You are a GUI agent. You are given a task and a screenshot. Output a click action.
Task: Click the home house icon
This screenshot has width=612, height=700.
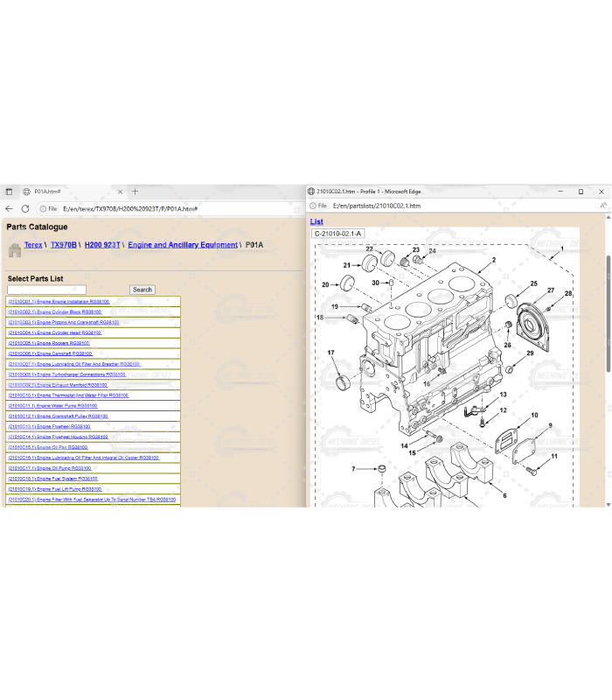pos(14,249)
